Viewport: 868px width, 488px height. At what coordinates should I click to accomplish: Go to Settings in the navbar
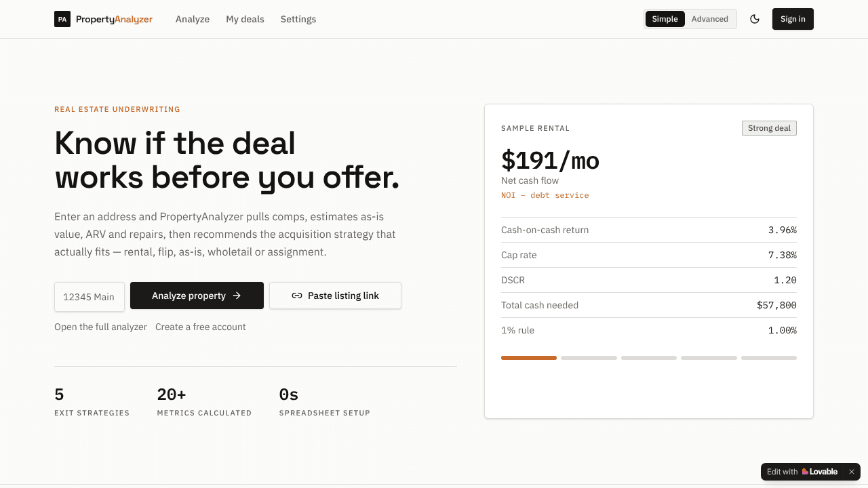298,19
